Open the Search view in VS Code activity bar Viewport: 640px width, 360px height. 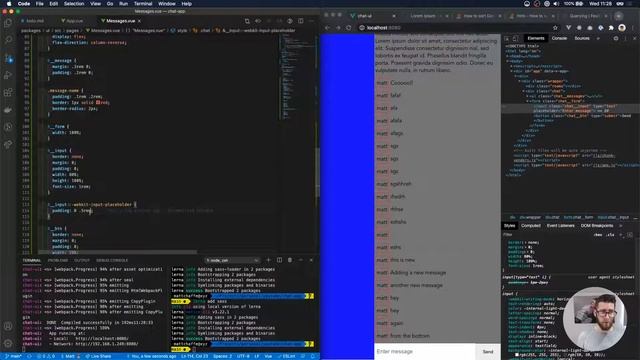(8, 40)
